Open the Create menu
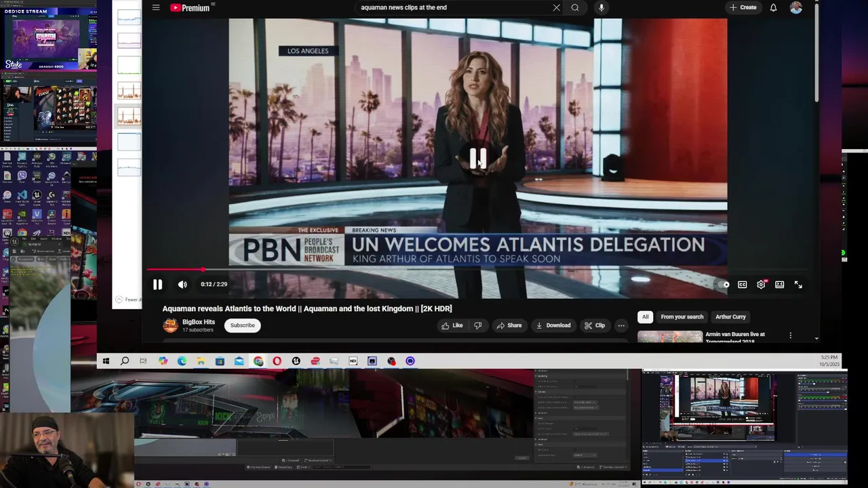 [x=743, y=7]
